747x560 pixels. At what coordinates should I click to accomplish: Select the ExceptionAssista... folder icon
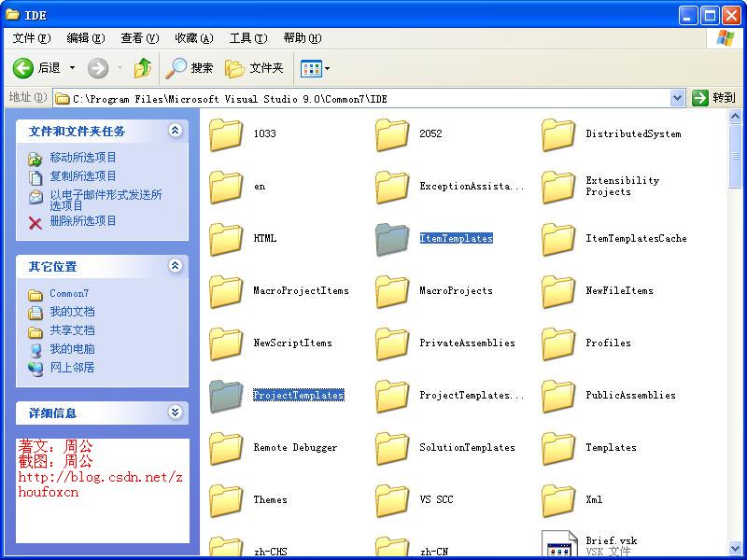pos(392,188)
